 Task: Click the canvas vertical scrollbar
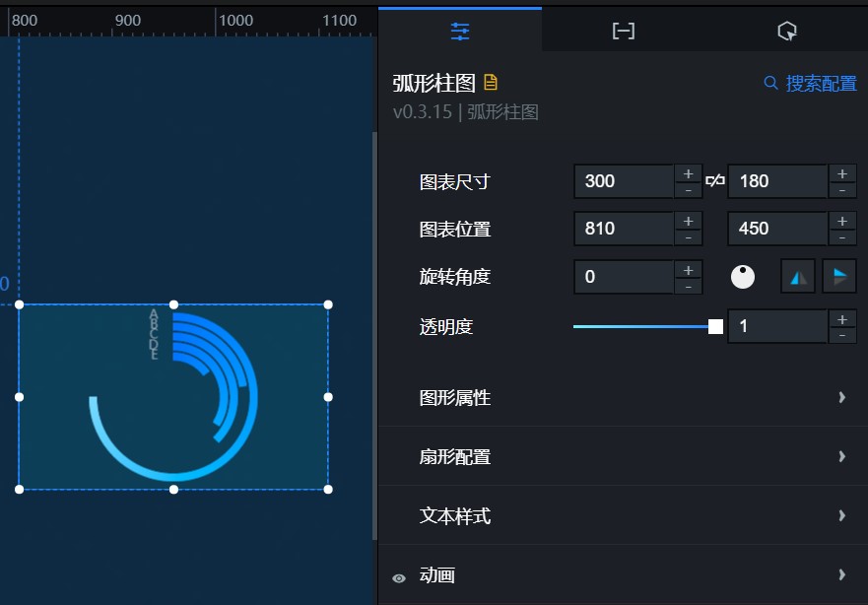click(x=374, y=336)
